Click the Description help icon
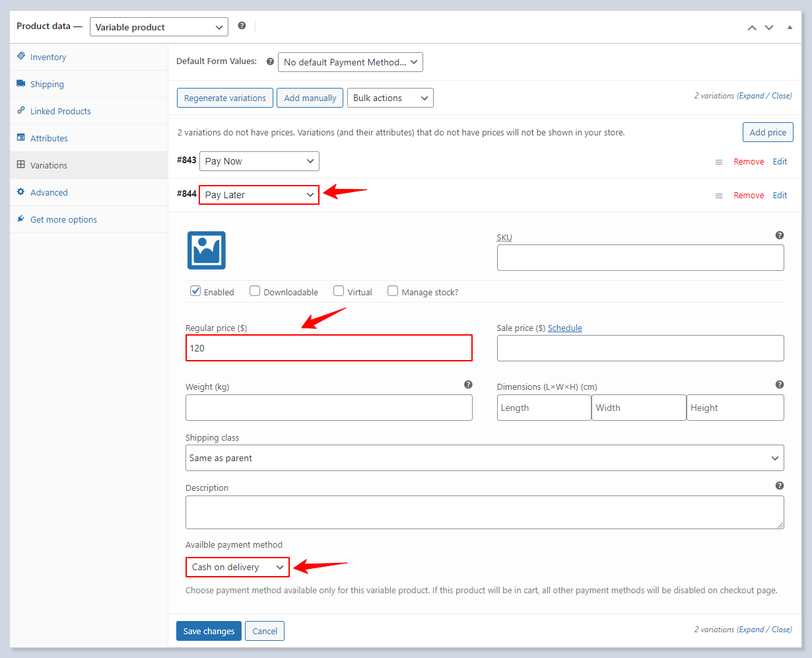The image size is (812, 658). coord(780,486)
